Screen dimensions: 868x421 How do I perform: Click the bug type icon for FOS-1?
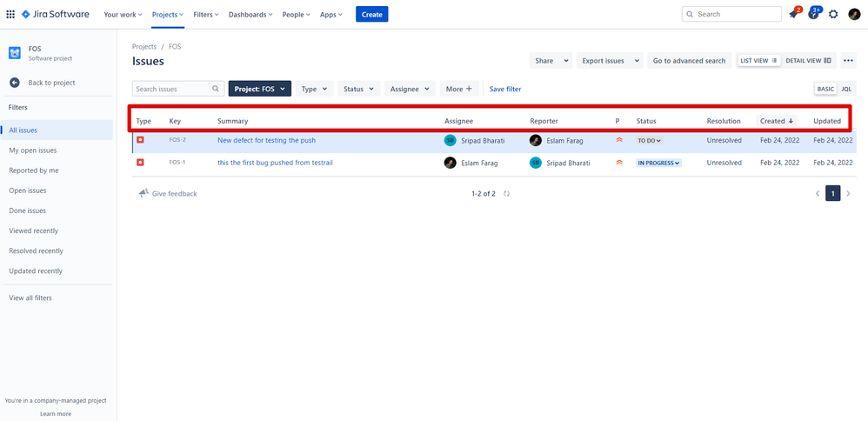(x=140, y=163)
